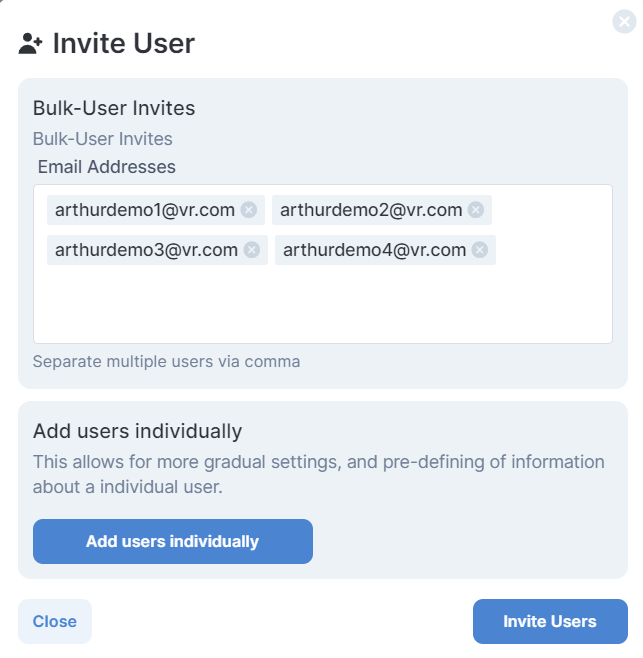This screenshot has width=643, height=658.
Task: Remove the arthurdemo1@vr.com email chip
Action: coord(249,210)
